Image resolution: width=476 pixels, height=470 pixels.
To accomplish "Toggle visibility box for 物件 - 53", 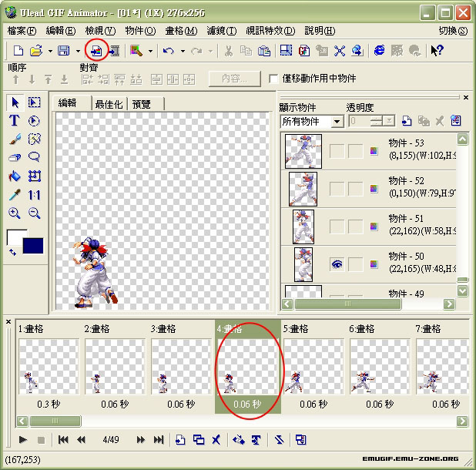I will [x=337, y=151].
